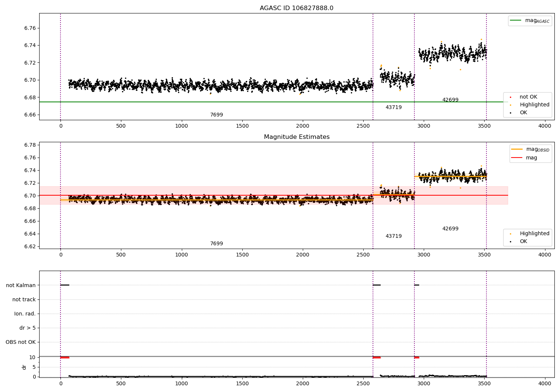
Task: Click the 'AGASC ID 106827888.0' plot title
Action: coord(296,8)
